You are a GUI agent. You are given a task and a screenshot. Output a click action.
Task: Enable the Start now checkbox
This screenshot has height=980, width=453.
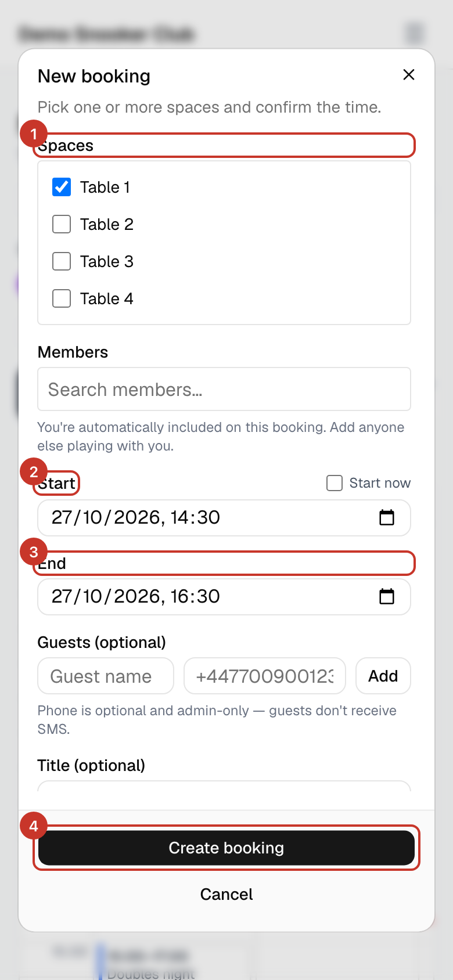(x=335, y=483)
